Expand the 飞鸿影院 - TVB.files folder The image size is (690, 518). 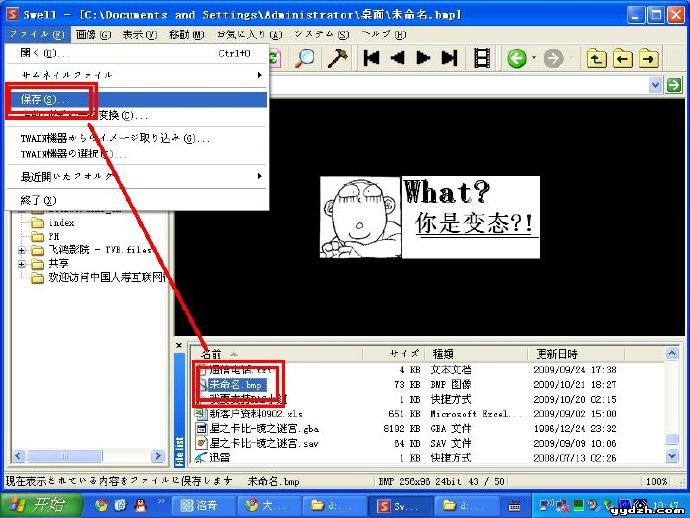point(22,250)
